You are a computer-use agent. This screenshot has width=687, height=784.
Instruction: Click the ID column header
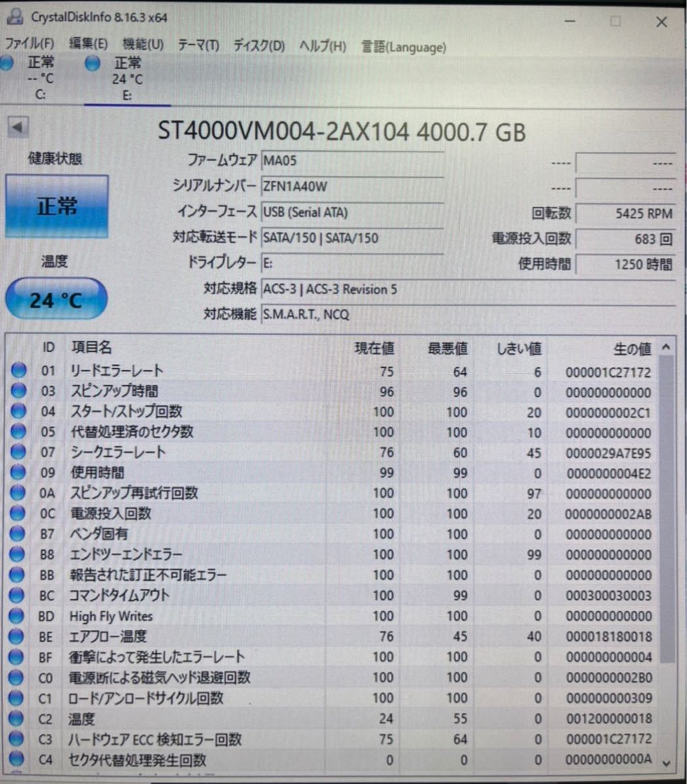48,348
